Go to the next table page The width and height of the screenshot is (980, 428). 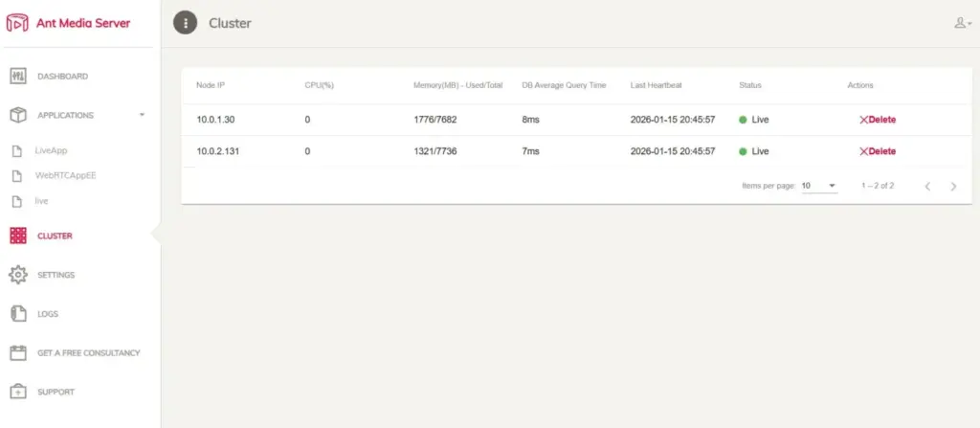tap(953, 186)
